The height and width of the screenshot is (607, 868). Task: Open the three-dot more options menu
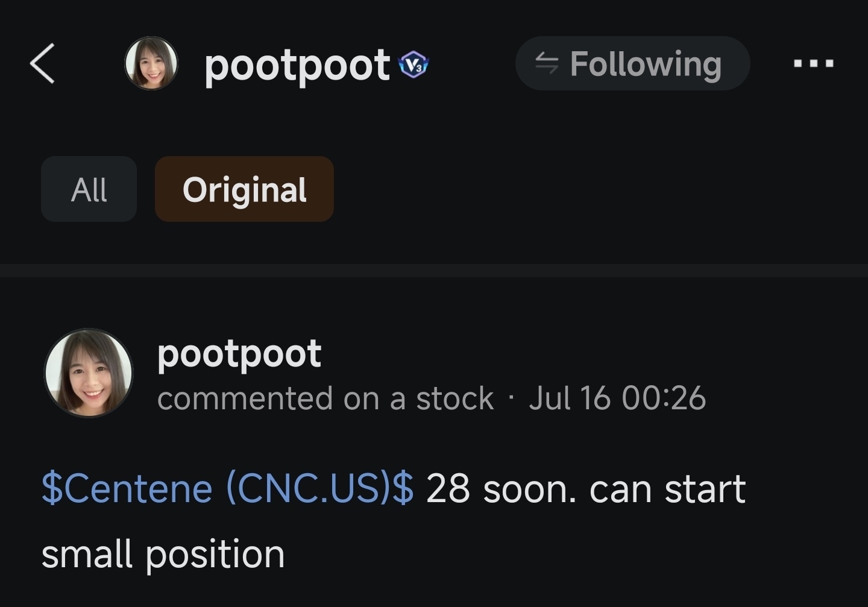click(813, 63)
